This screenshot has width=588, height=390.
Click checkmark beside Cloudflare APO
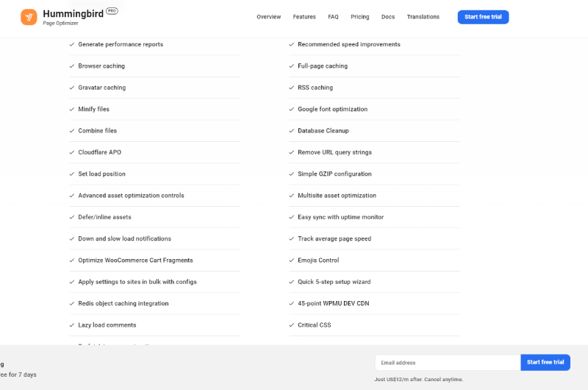[x=72, y=152]
